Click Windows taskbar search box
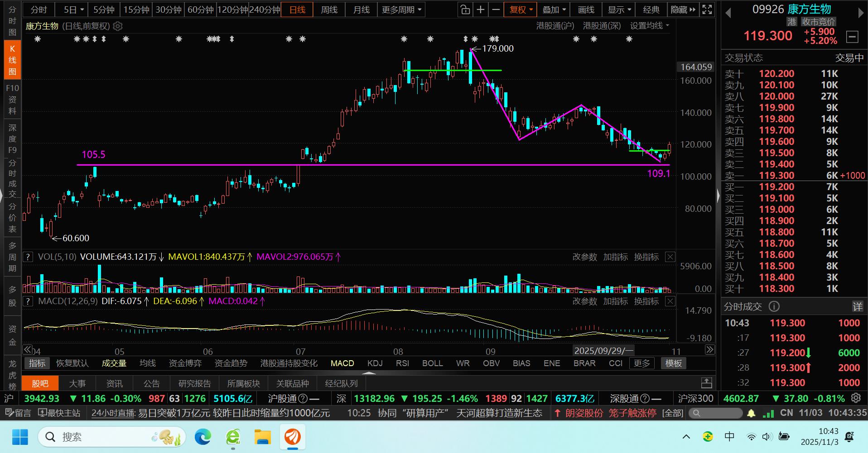 [x=111, y=437]
